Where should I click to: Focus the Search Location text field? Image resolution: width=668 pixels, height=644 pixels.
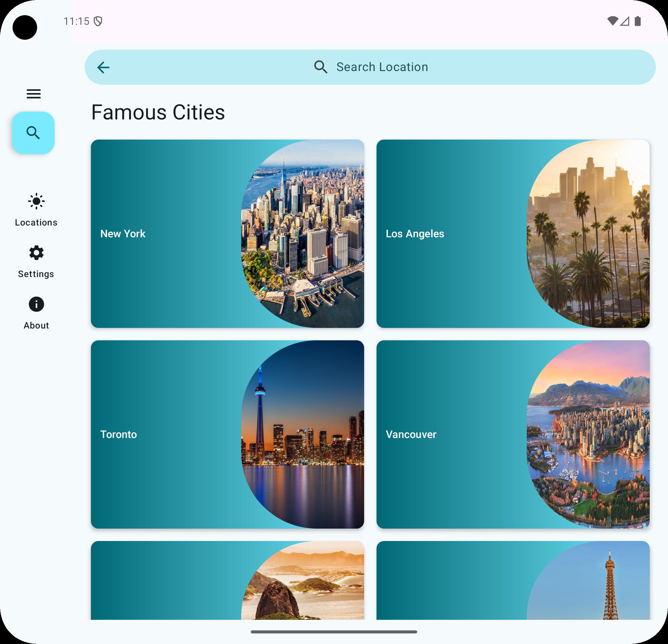(382, 67)
